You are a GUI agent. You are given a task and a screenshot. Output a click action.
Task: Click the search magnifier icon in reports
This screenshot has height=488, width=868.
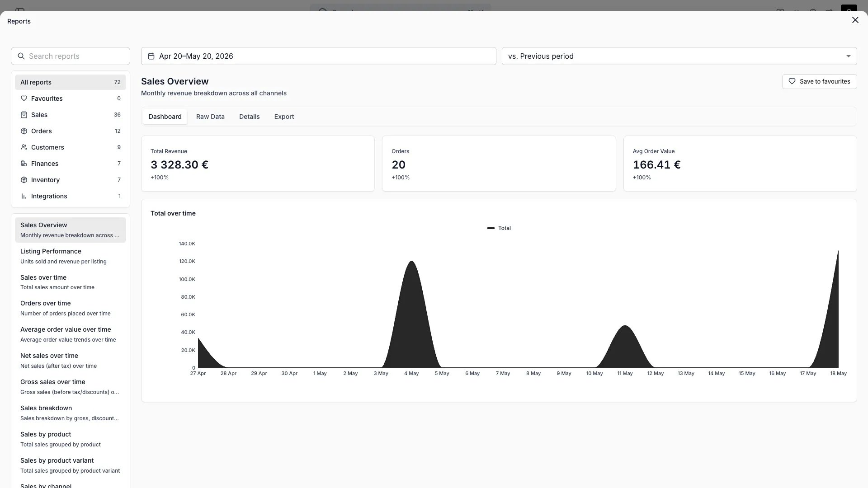21,56
